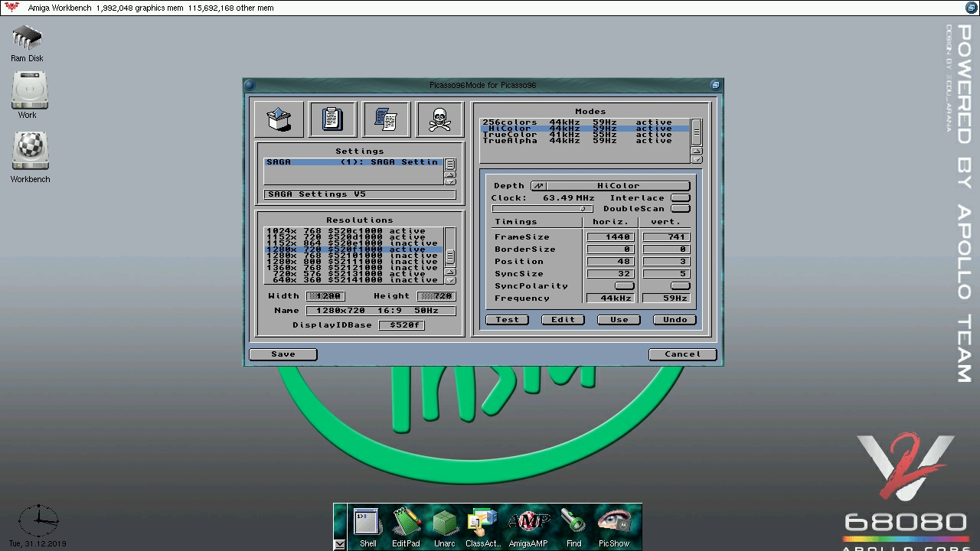Click the horizontal SyncSize field 32
Viewport: 980px width, 551px height.
pyautogui.click(x=610, y=274)
